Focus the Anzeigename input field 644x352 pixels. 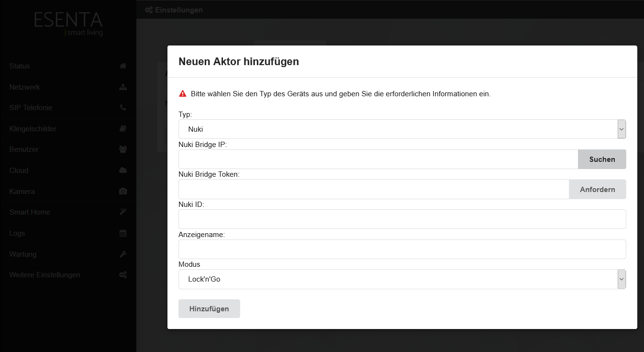pyautogui.click(x=402, y=249)
